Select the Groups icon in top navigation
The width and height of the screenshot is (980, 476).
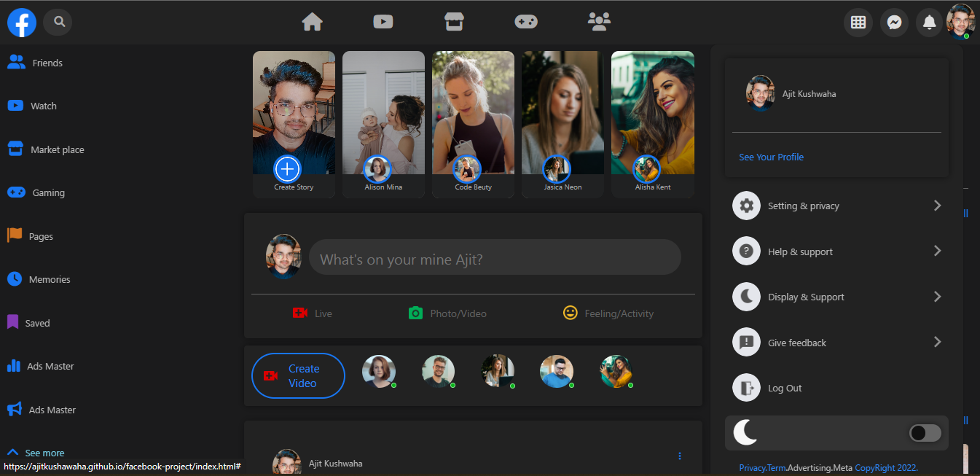(599, 22)
